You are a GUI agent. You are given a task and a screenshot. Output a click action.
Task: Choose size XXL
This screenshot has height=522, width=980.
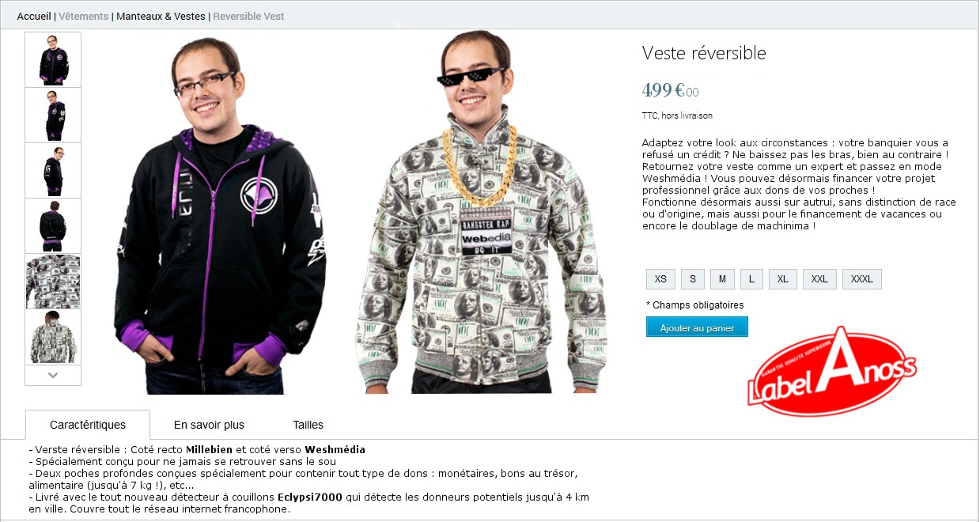point(819,279)
